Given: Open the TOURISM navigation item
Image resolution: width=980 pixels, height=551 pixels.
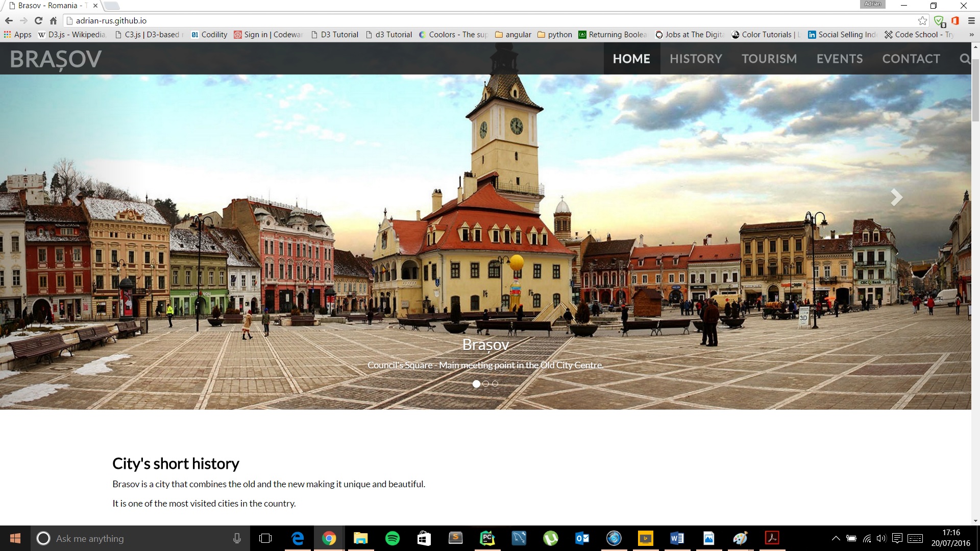Looking at the screenshot, I should (769, 59).
